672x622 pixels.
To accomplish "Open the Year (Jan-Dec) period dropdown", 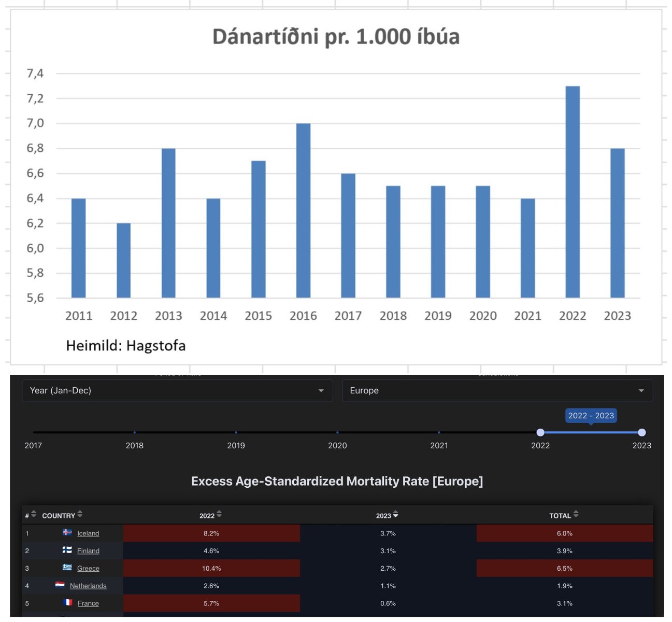I will click(x=177, y=391).
